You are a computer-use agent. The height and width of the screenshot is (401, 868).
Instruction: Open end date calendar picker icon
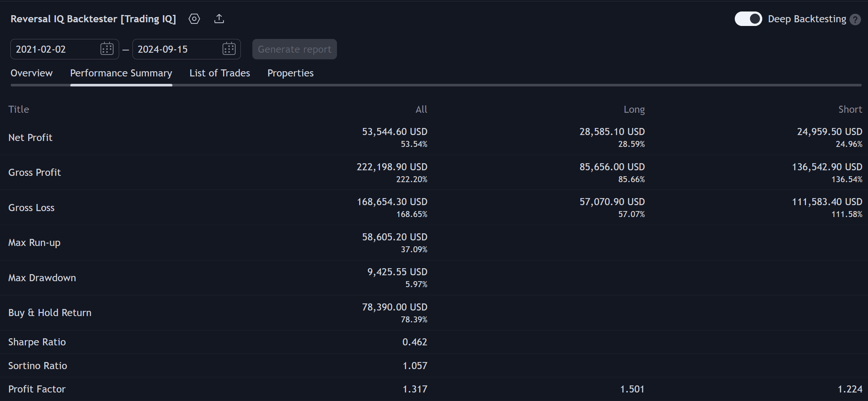pyautogui.click(x=229, y=49)
